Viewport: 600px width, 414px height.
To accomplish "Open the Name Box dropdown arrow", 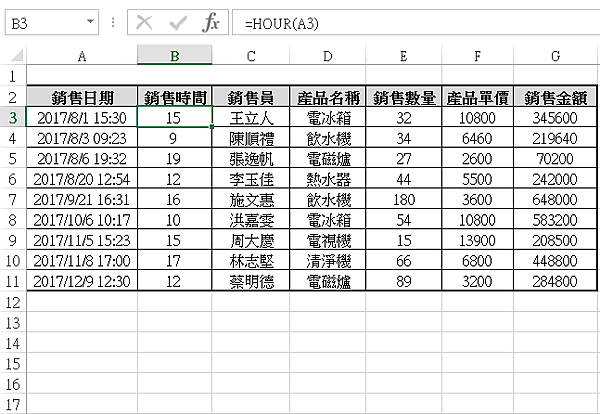I will pyautogui.click(x=90, y=21).
